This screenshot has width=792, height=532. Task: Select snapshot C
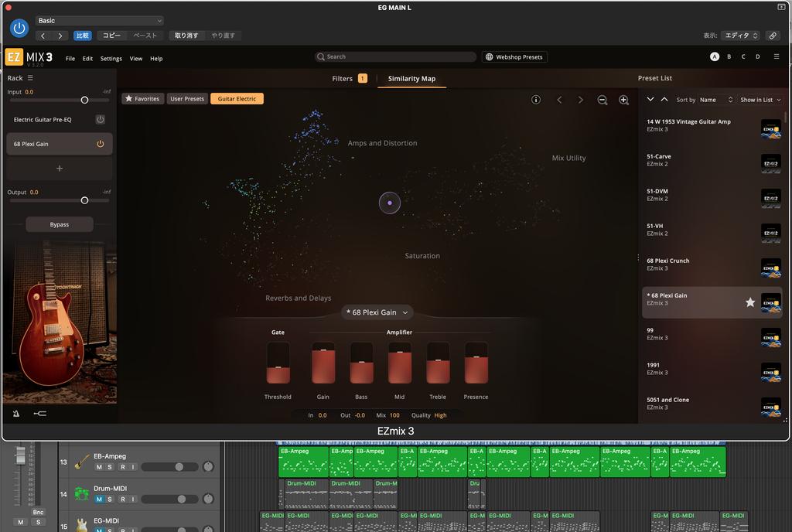[x=743, y=56]
